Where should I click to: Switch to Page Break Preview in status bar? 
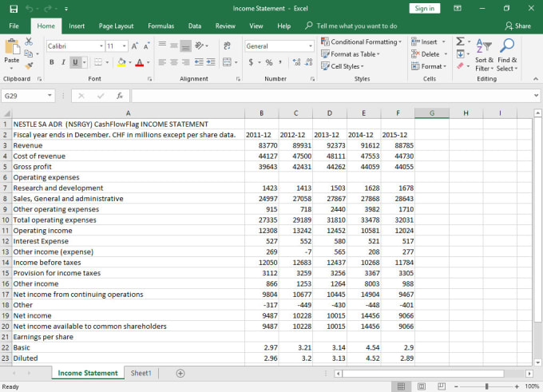point(442,386)
